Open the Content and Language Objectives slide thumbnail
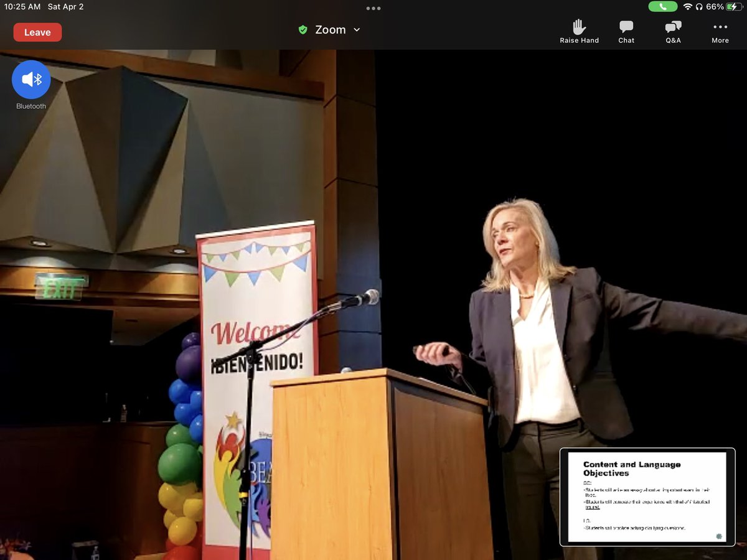Viewport: 747px width, 560px height. coord(647,497)
